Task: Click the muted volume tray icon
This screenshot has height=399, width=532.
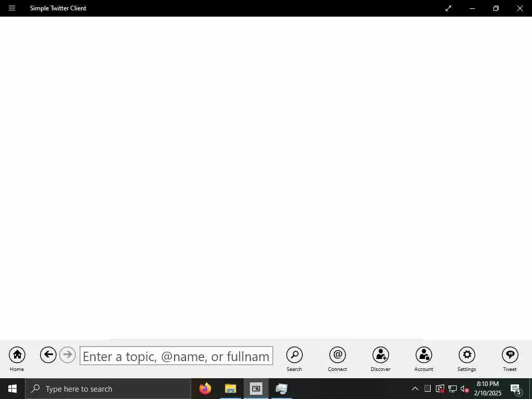Action: [x=465, y=389]
